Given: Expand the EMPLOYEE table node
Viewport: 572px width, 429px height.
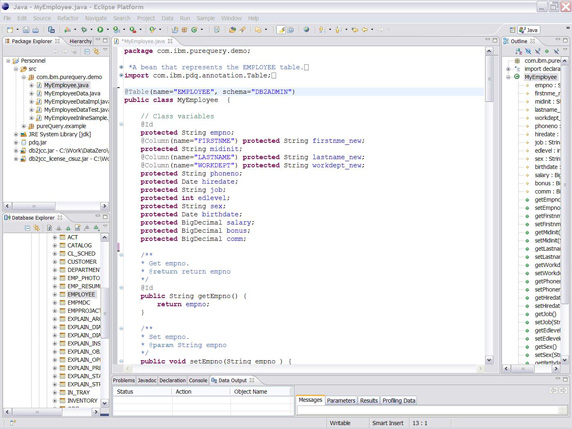Looking at the screenshot, I should [x=55, y=294].
